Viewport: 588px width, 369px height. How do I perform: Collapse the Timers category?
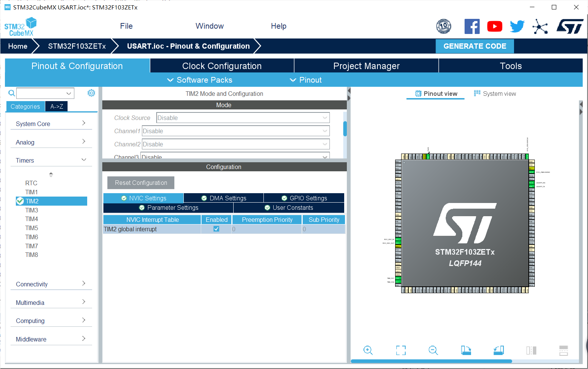click(51, 160)
